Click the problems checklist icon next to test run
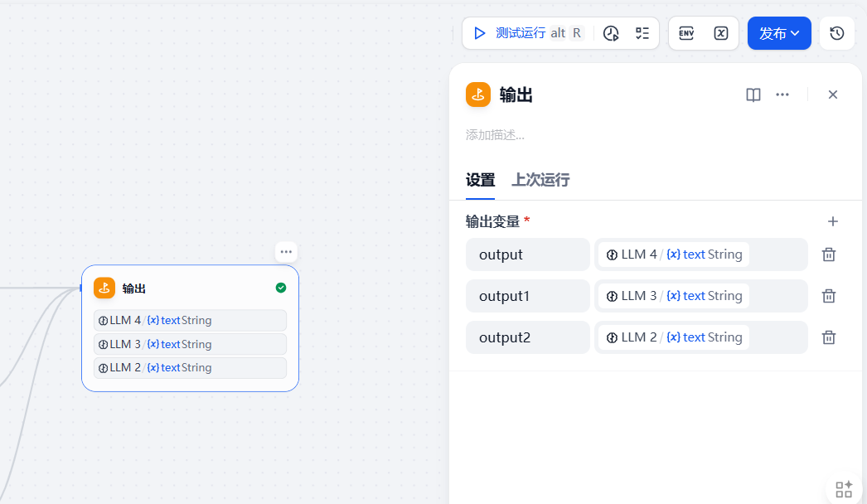867x504 pixels. click(x=642, y=33)
